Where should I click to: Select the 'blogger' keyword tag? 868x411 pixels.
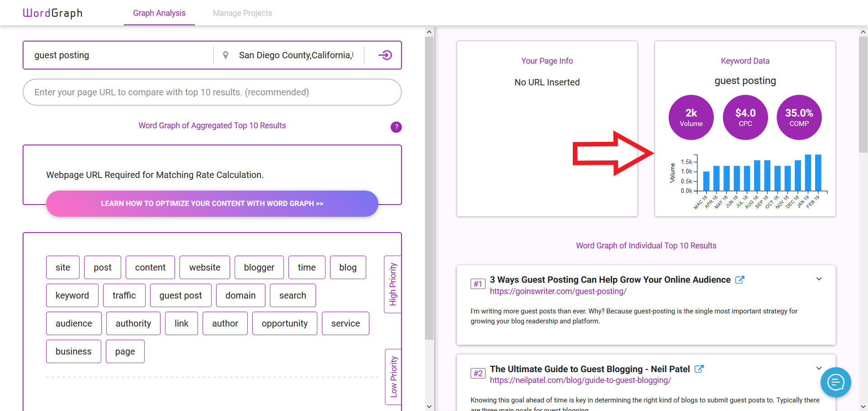pyautogui.click(x=259, y=267)
